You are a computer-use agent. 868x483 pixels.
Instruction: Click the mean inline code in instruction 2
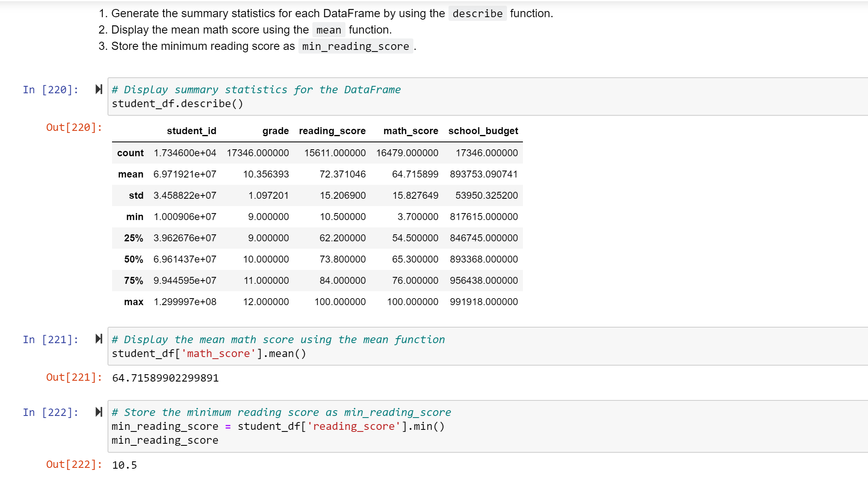coord(329,30)
